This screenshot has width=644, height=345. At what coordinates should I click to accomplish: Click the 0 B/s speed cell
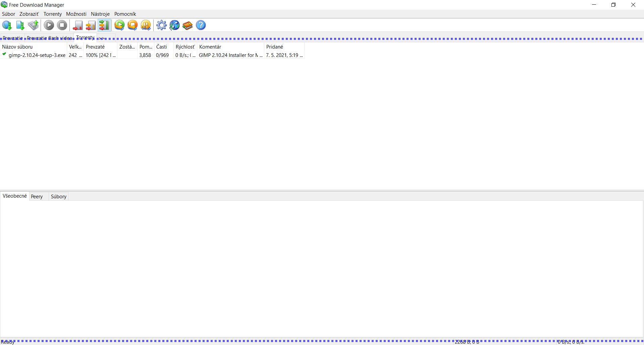pos(185,55)
